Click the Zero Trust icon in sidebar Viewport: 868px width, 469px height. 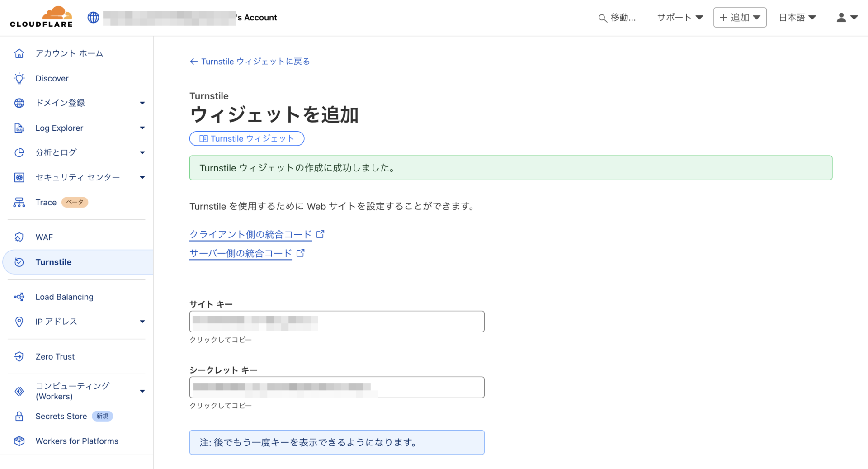[19, 356]
